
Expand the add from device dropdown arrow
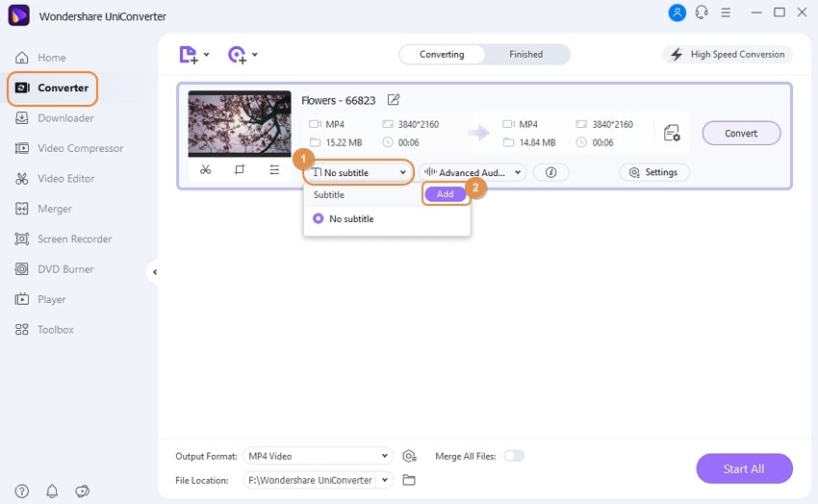coord(255,54)
